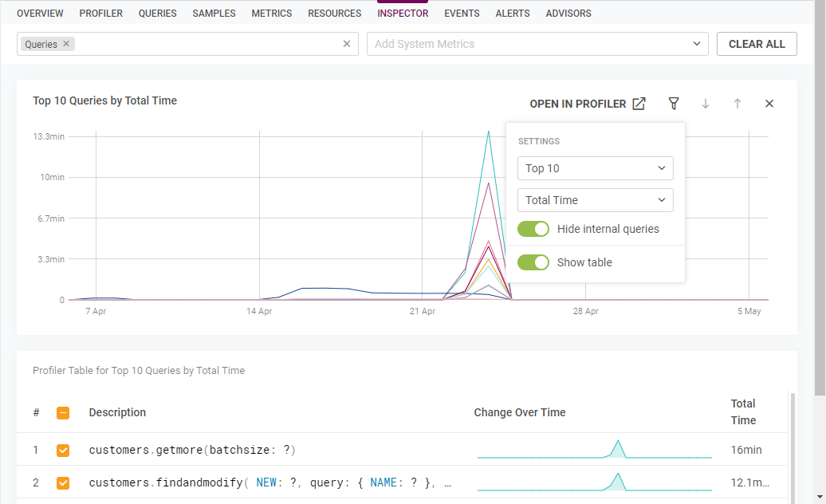Viewport: 826px width, 504px height.
Task: Sort table by Total Time column header
Action: click(x=743, y=411)
